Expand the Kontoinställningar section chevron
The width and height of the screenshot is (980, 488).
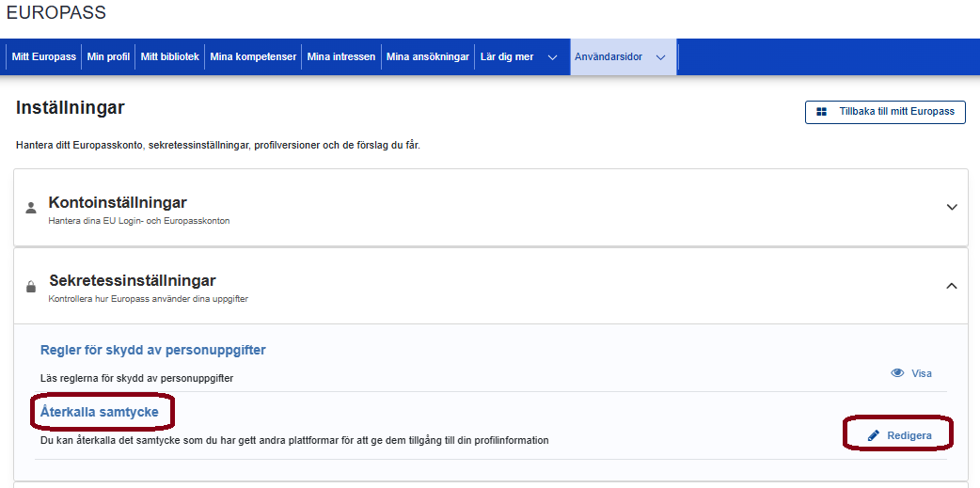coord(952,207)
